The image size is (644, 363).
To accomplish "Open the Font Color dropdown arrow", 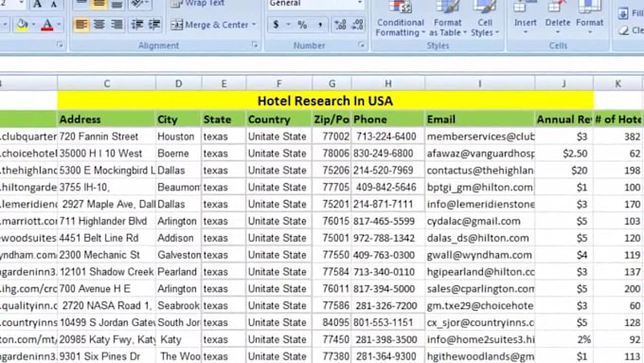I will point(59,25).
